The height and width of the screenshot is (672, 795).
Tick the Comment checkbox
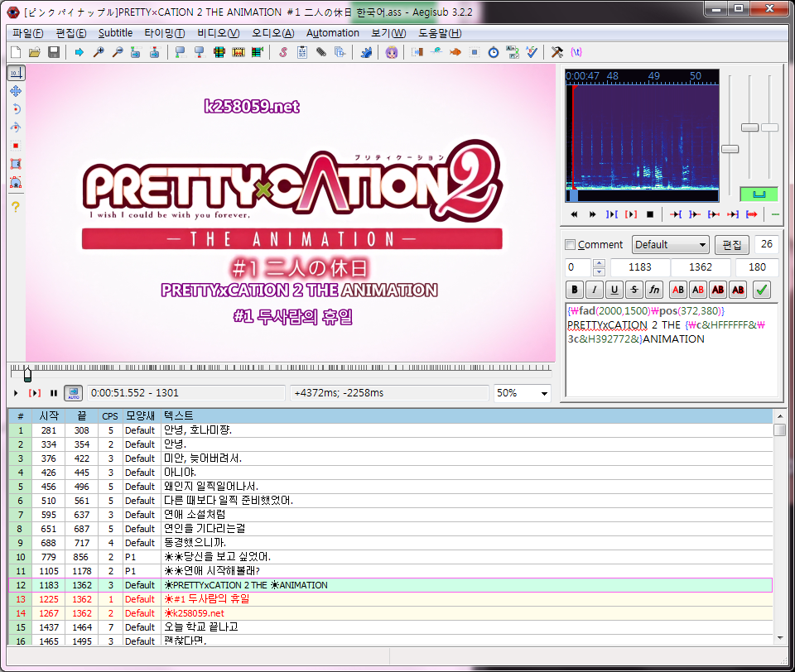pyautogui.click(x=571, y=245)
